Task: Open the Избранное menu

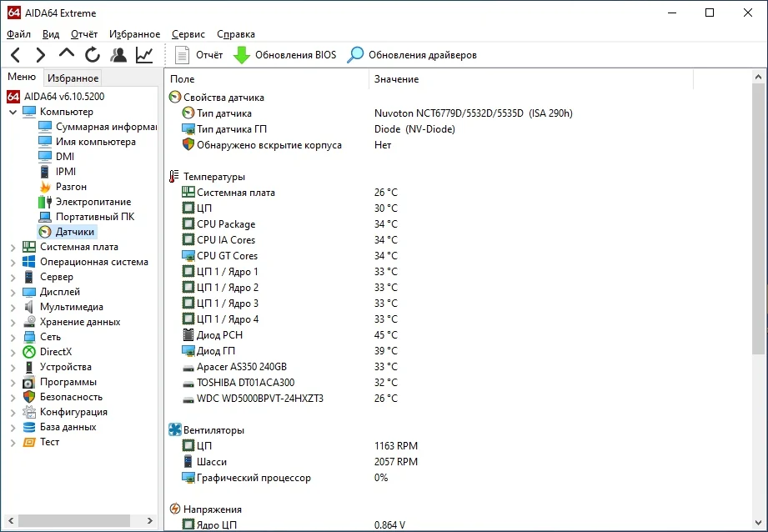Action: (135, 34)
